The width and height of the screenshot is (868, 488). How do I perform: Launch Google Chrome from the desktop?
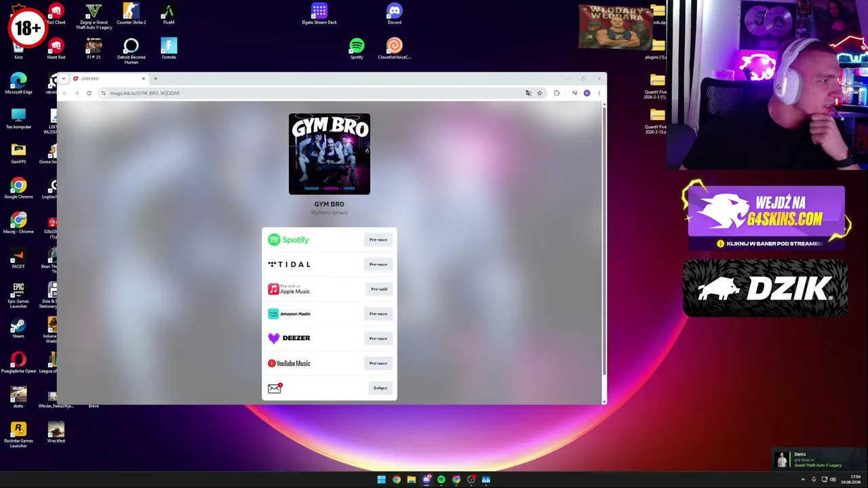pyautogui.click(x=18, y=188)
